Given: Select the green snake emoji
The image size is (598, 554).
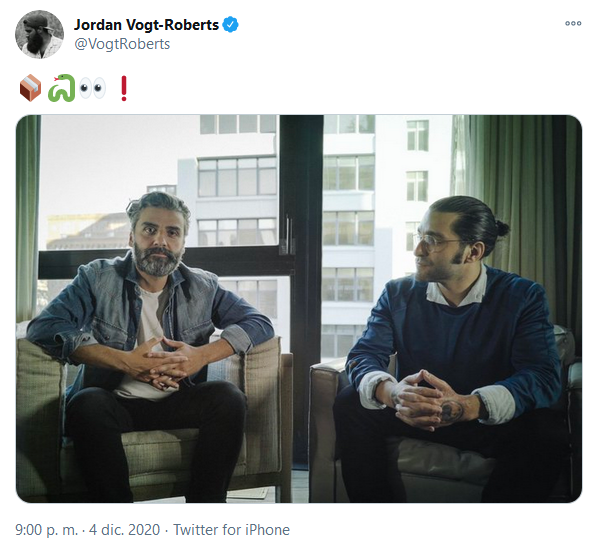Looking at the screenshot, I should 61,88.
